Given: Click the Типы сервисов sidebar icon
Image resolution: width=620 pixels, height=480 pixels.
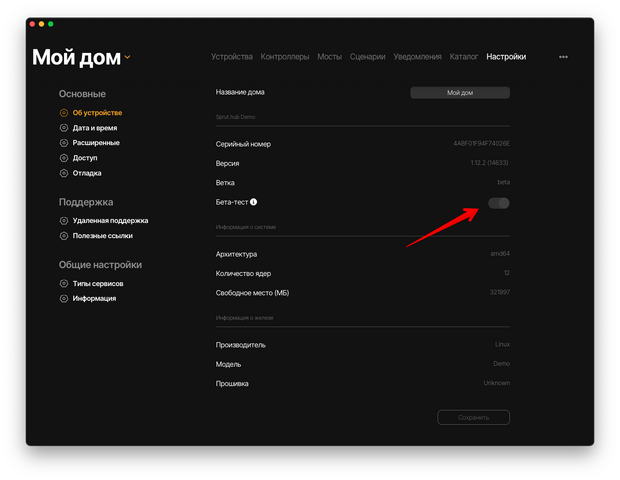Looking at the screenshot, I should pyautogui.click(x=64, y=284).
